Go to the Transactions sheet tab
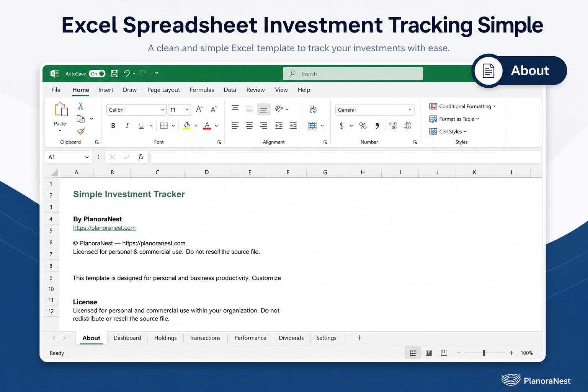The width and height of the screenshot is (588, 392). point(205,338)
